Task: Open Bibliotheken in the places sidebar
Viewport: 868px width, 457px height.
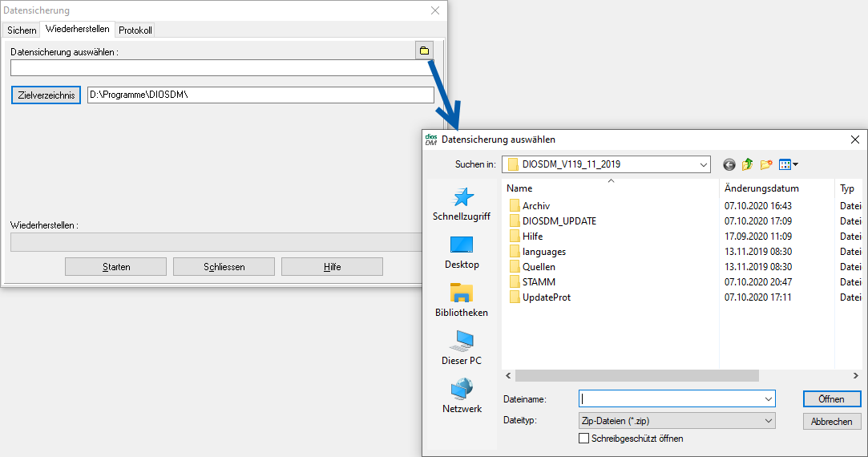Action: tap(462, 300)
